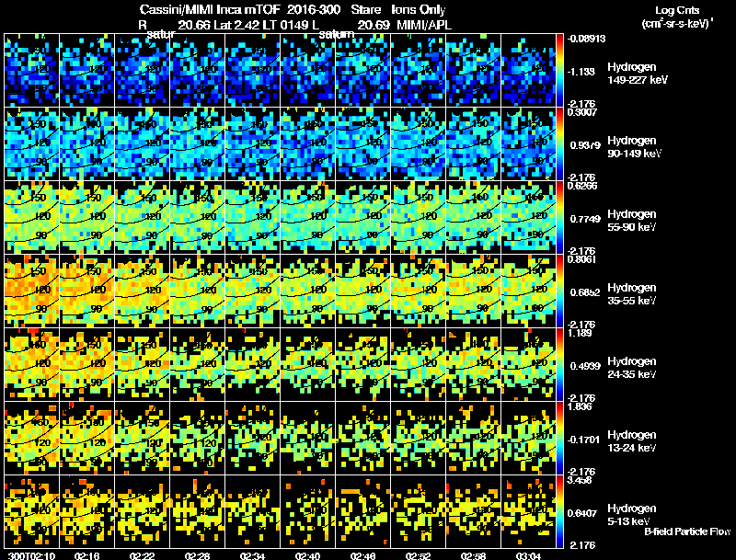Screen dimensions: 736x560
Task: Open the 13-24 keV panel at 02:16
Action: [x=86, y=438]
